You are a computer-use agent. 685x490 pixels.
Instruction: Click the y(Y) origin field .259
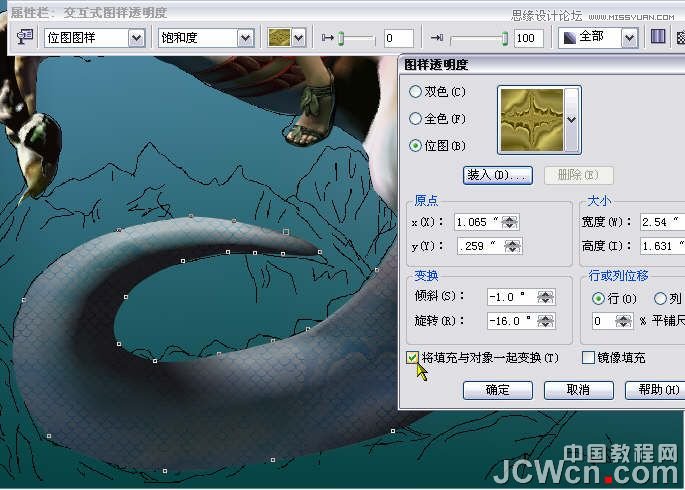click(x=480, y=246)
